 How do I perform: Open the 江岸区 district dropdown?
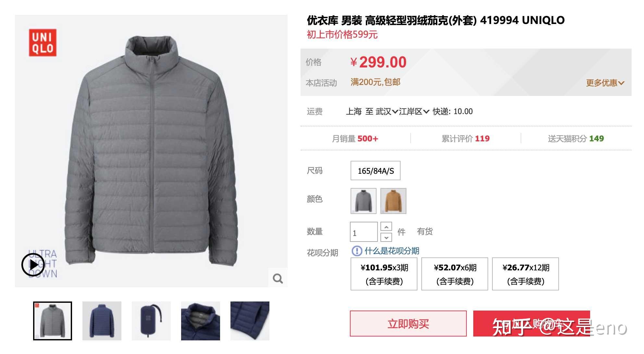pos(414,112)
